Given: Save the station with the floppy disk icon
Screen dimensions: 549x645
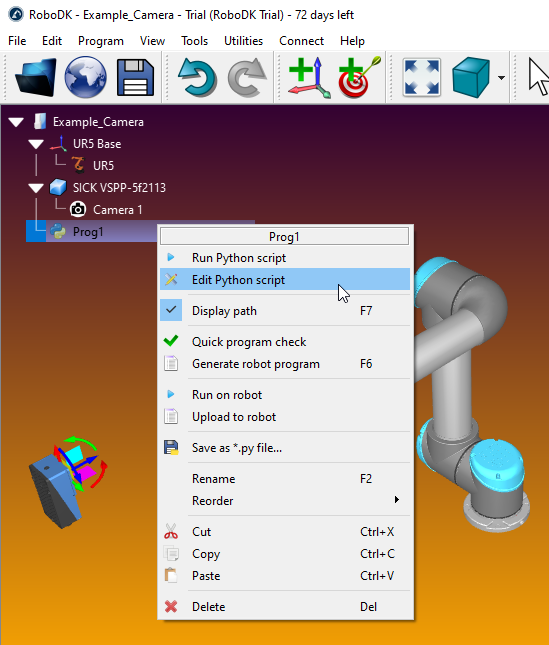Looking at the screenshot, I should [x=135, y=77].
